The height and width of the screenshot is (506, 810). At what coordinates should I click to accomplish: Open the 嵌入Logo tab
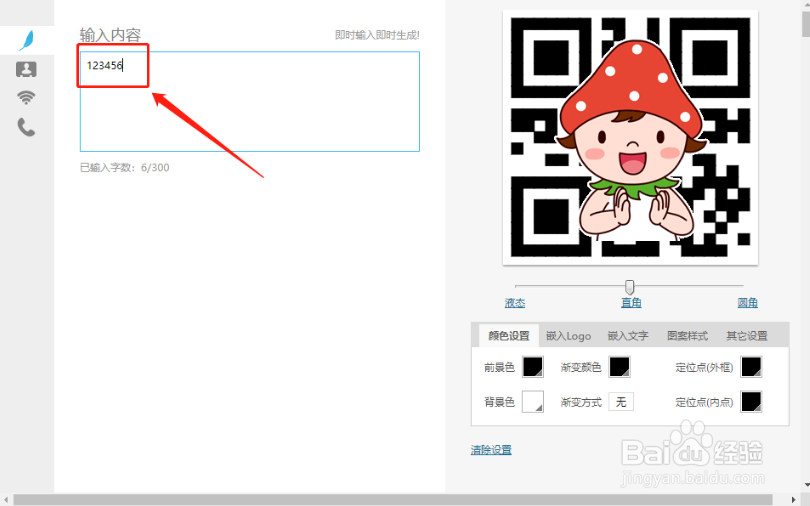568,336
